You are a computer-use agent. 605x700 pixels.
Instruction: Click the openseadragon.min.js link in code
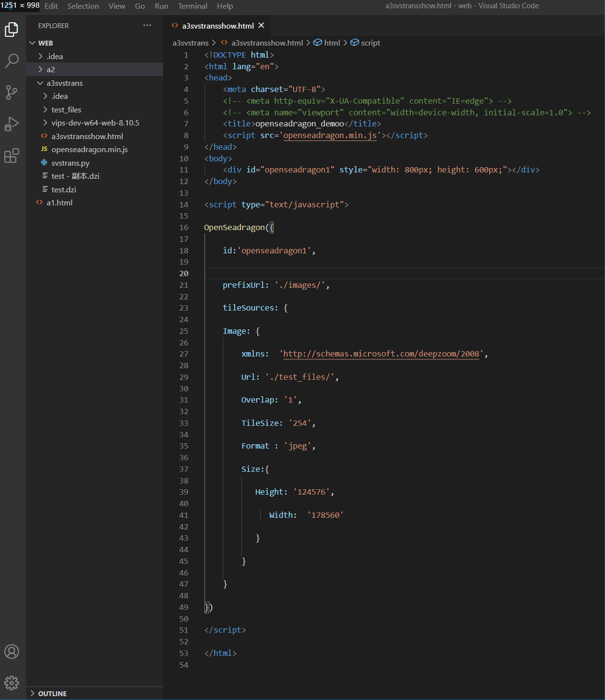[x=330, y=135]
